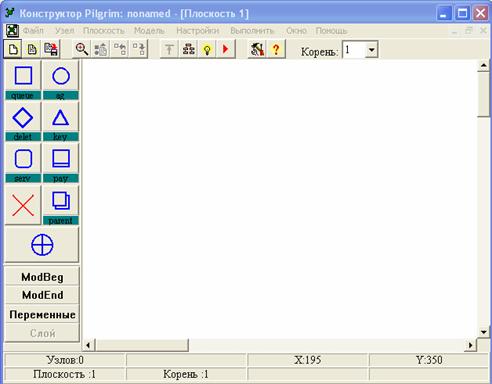Click the yellow question mark help icon
This screenshot has height=384, width=492.
tap(276, 49)
